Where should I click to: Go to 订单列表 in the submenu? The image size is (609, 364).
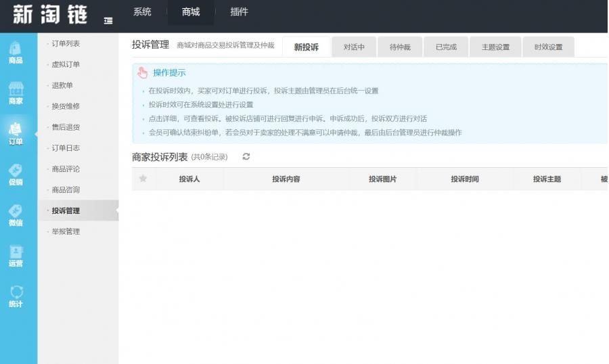[66, 44]
